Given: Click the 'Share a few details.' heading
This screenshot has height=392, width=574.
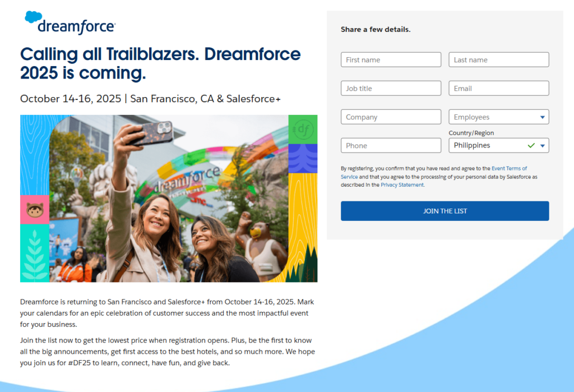Looking at the screenshot, I should pos(376,29).
